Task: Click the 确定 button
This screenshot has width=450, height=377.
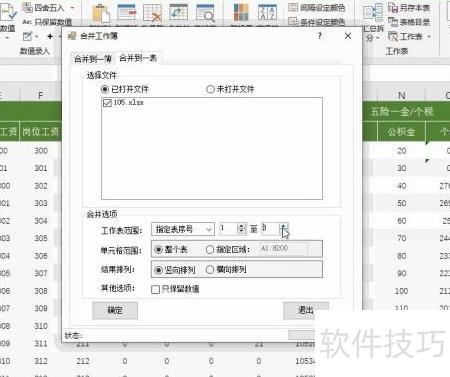Action: tap(115, 310)
